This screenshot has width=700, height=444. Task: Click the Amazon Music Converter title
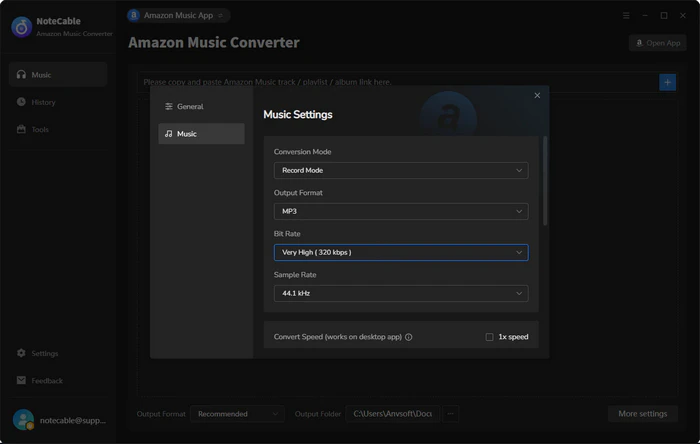pos(214,42)
